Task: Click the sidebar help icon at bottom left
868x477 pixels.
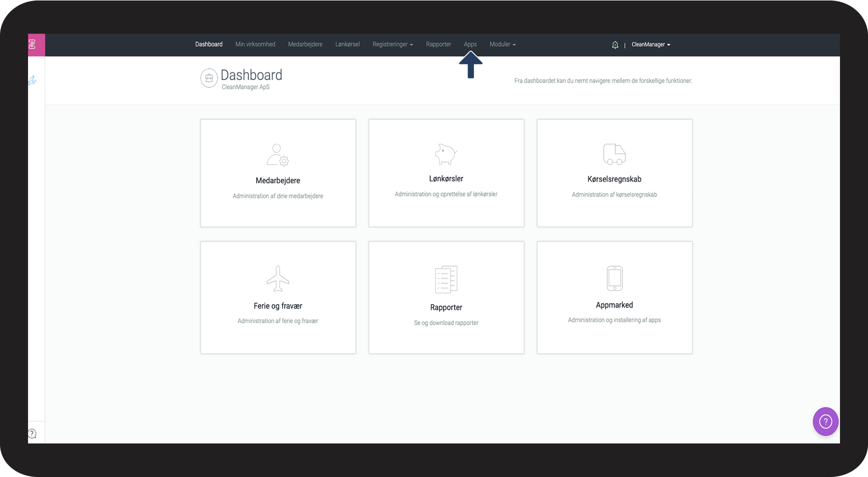Action: [x=32, y=433]
